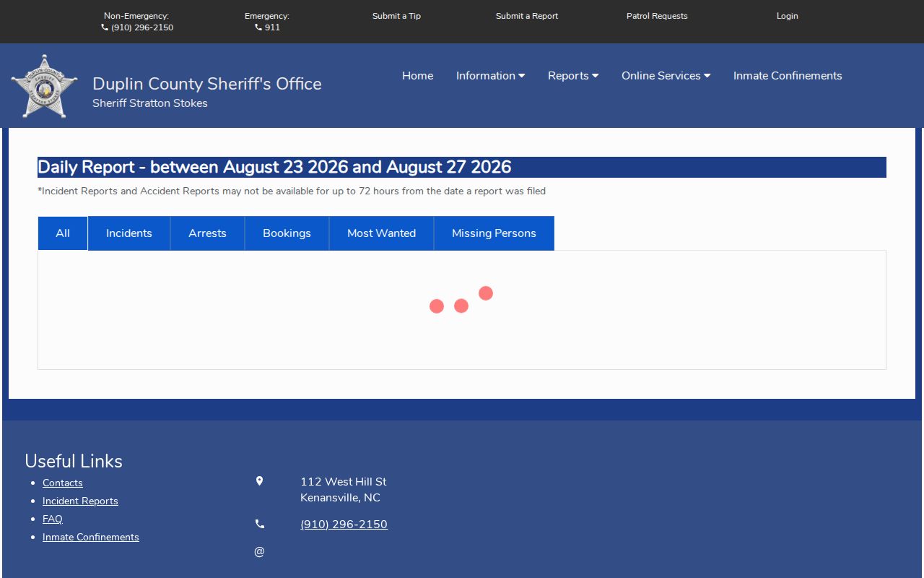Click the non-emergency phone icon in top bar
The width and height of the screenshot is (924, 578).
105,27
